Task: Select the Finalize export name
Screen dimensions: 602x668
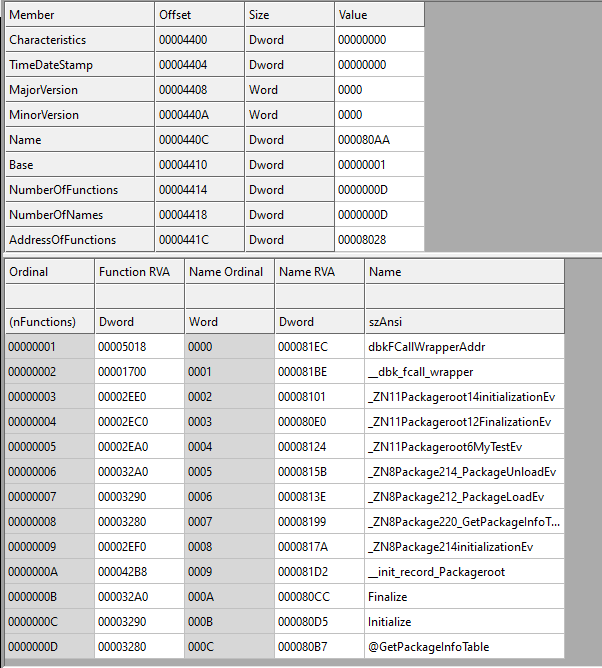Action: (465, 597)
